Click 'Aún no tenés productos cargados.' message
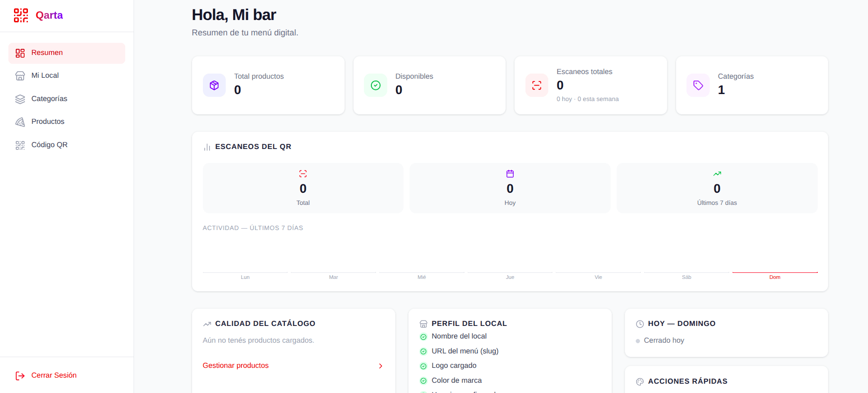The image size is (868, 393). [258, 340]
